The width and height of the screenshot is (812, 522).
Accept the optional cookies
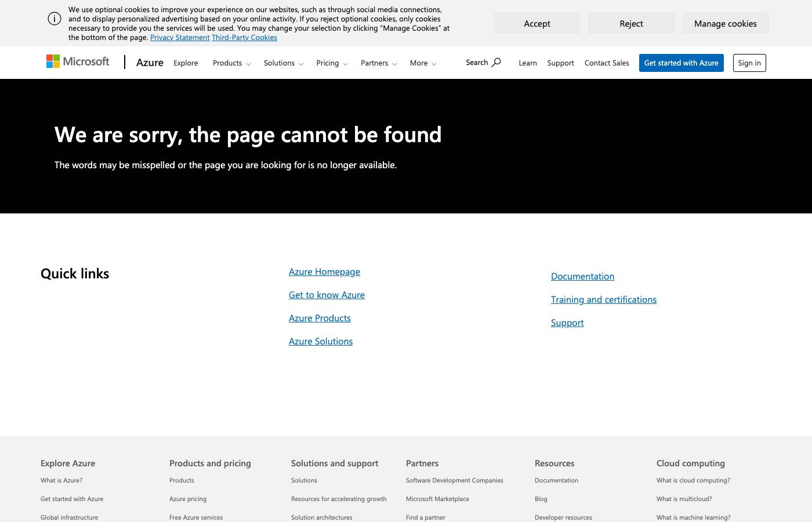[x=536, y=23]
